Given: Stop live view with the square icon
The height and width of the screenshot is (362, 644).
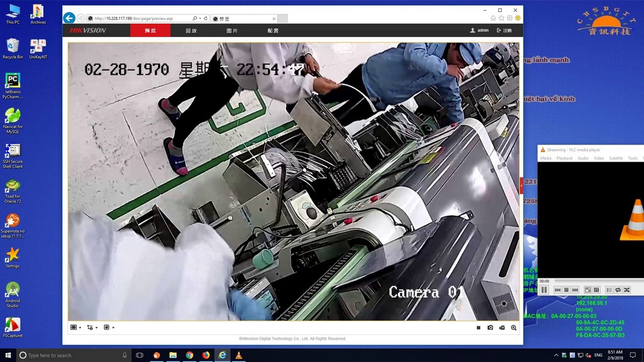Looking at the screenshot, I should pyautogui.click(x=479, y=327).
